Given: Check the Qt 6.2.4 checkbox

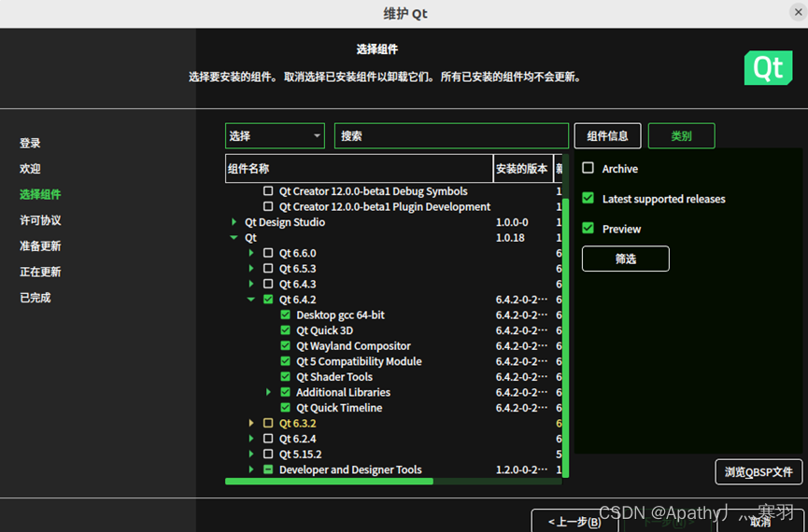Looking at the screenshot, I should pyautogui.click(x=268, y=439).
